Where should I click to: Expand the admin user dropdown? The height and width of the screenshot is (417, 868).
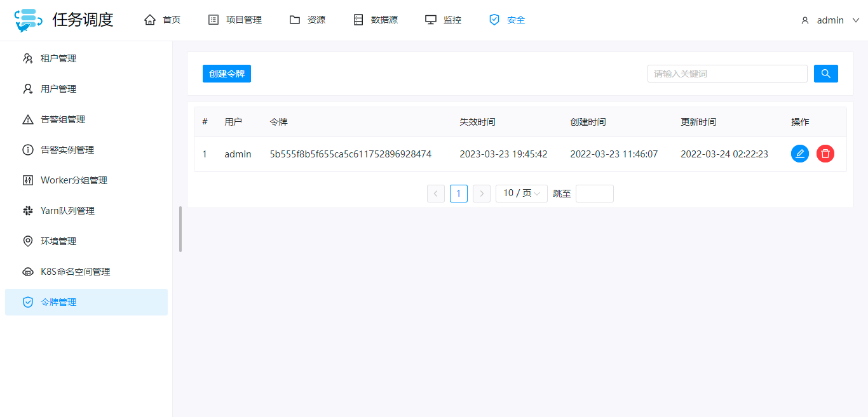coord(830,20)
